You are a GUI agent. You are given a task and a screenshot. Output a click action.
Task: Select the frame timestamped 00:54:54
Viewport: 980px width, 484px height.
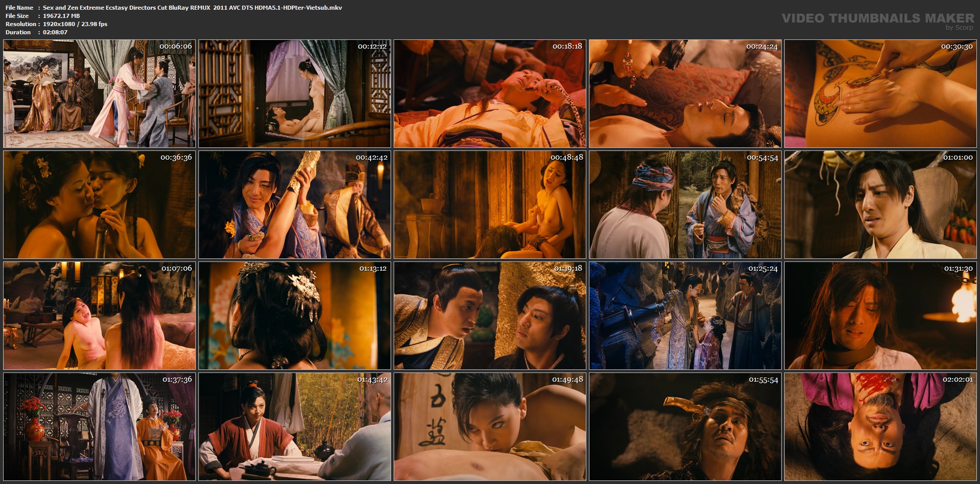(x=685, y=205)
